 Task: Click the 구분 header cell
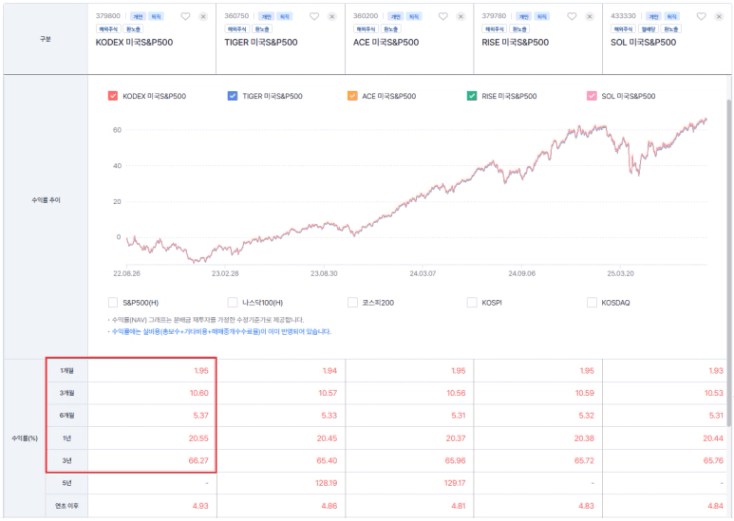point(45,39)
